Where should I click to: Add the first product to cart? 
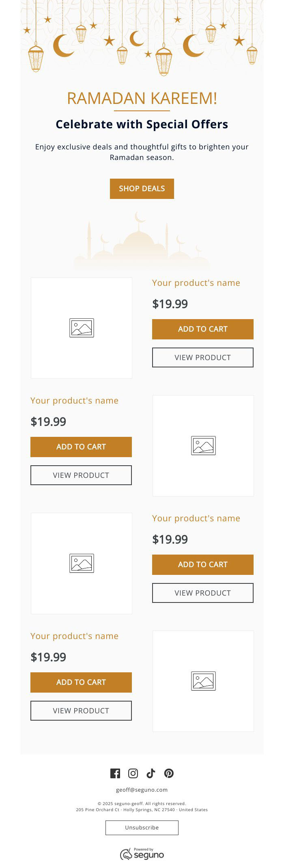(203, 329)
